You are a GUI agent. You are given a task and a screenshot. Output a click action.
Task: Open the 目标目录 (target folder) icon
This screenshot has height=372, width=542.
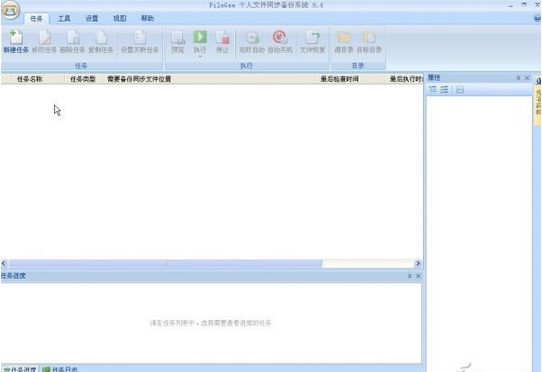tap(369, 37)
